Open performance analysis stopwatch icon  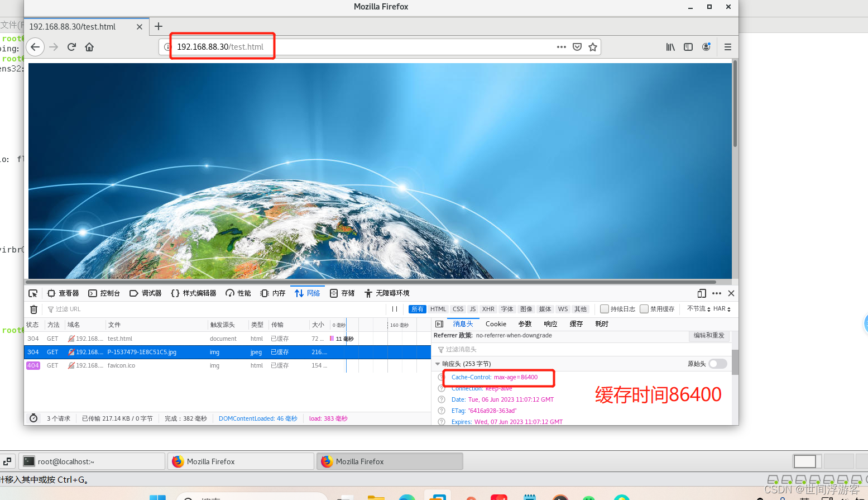[x=33, y=418]
